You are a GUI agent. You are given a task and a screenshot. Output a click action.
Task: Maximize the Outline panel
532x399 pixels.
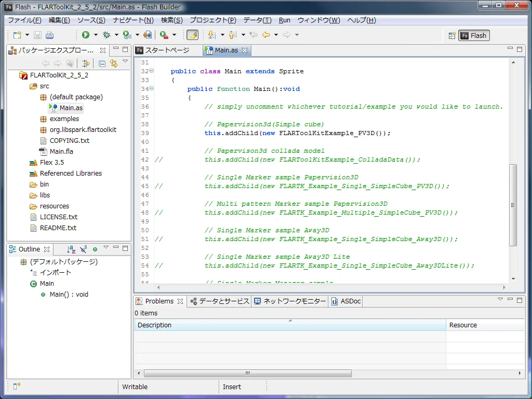click(x=125, y=248)
